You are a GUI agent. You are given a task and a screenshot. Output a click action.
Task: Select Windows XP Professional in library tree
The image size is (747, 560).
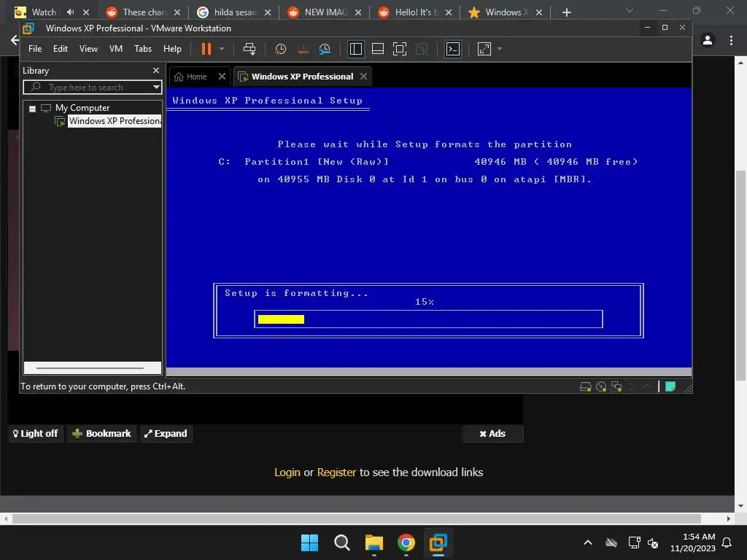[115, 121]
